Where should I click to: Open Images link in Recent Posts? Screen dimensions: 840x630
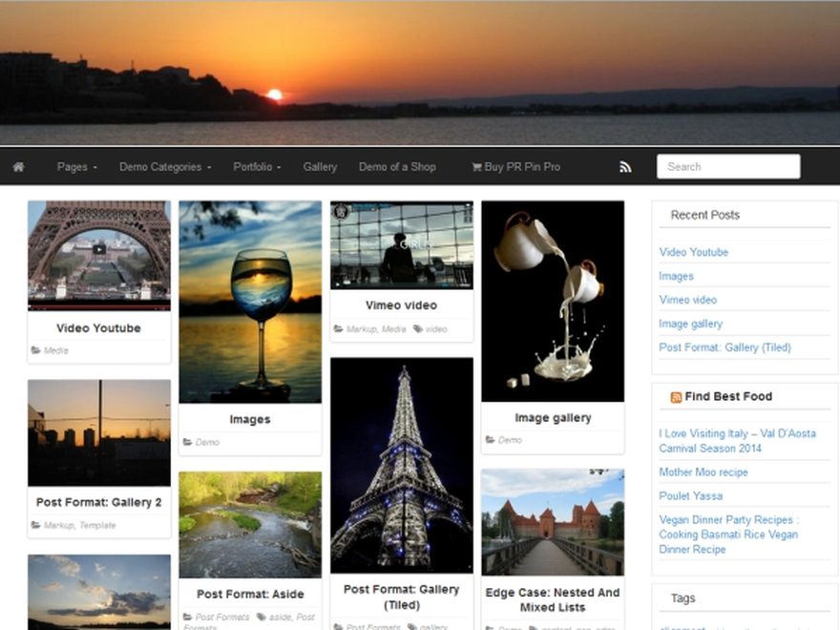point(676,277)
